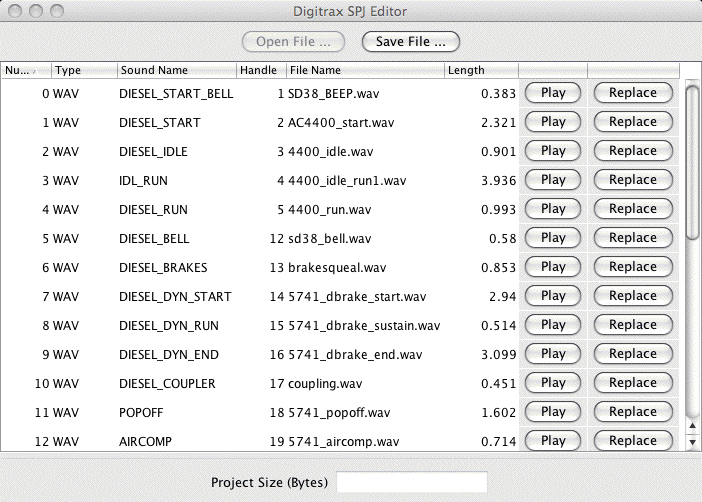This screenshot has height=502, width=702.
Task: Click the Sound Name column header
Action: pos(175,70)
